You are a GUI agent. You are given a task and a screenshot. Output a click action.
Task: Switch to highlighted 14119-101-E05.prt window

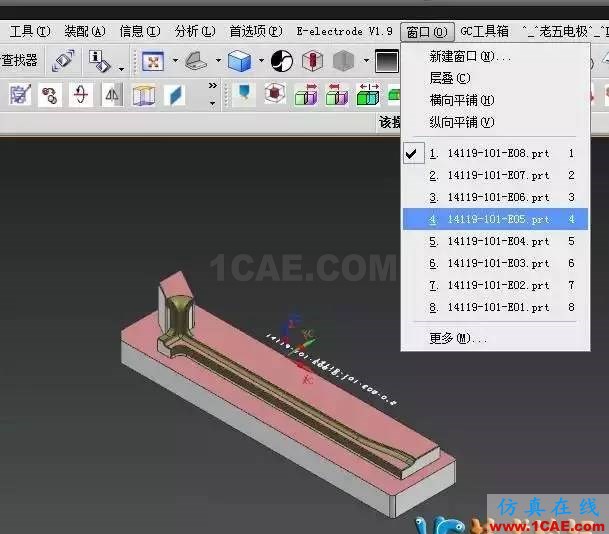(x=495, y=219)
